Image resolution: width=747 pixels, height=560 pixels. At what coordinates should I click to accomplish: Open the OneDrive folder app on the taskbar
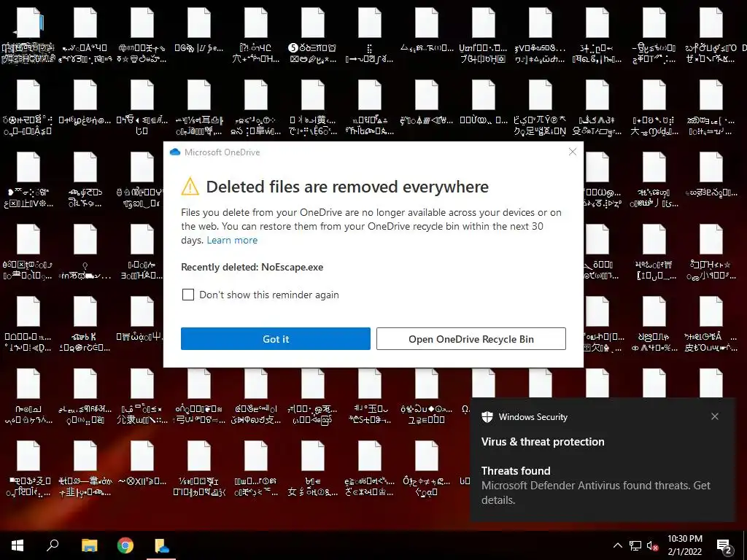coord(161,545)
